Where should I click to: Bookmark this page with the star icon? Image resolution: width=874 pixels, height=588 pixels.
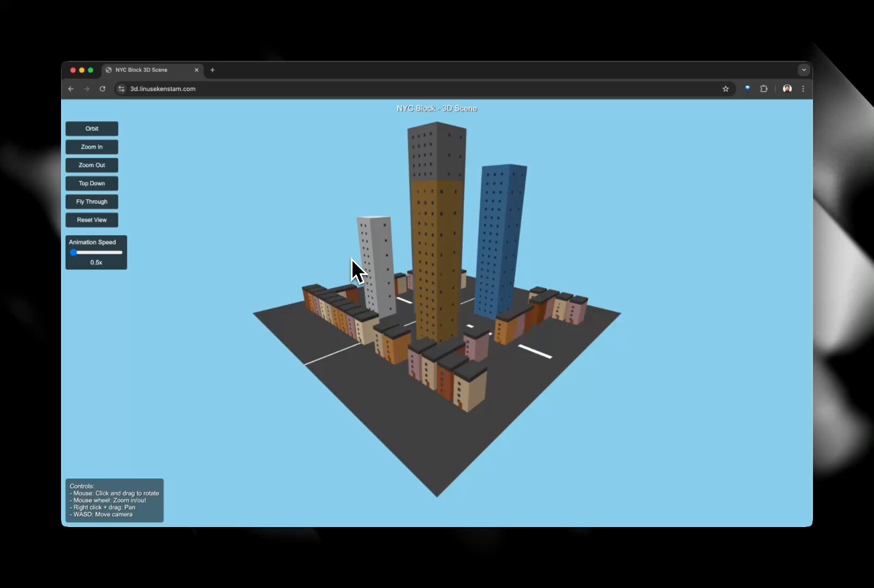point(726,89)
